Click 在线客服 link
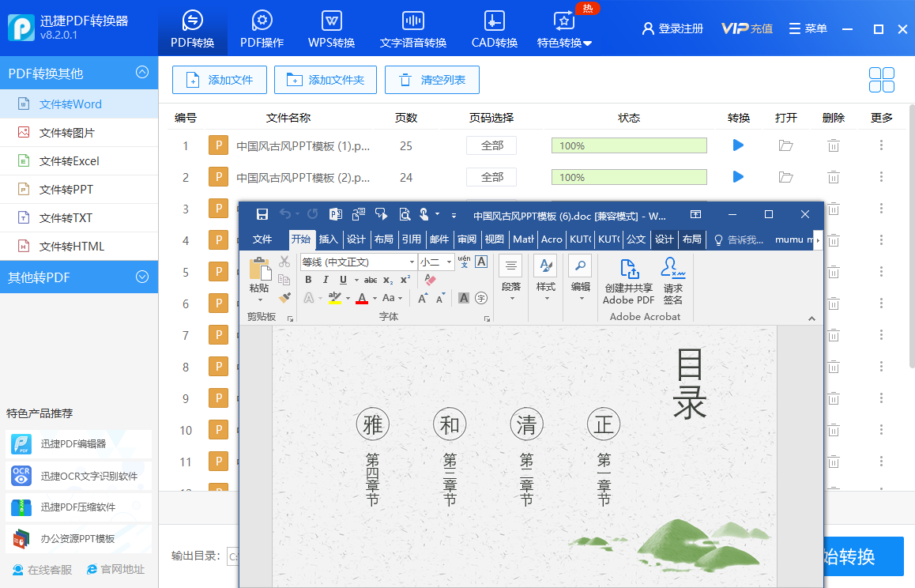This screenshot has width=915, height=588. [x=42, y=569]
